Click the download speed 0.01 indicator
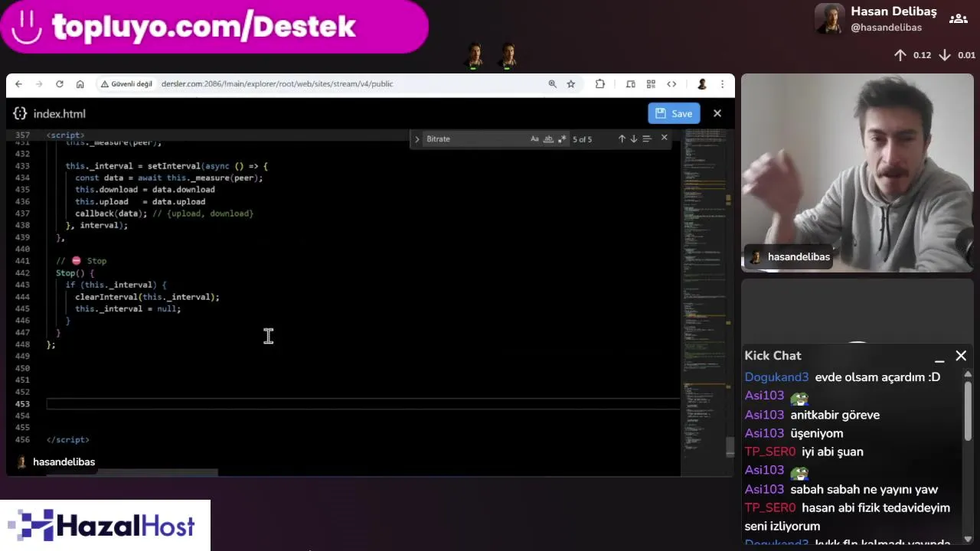The width and height of the screenshot is (980, 551). [957, 55]
